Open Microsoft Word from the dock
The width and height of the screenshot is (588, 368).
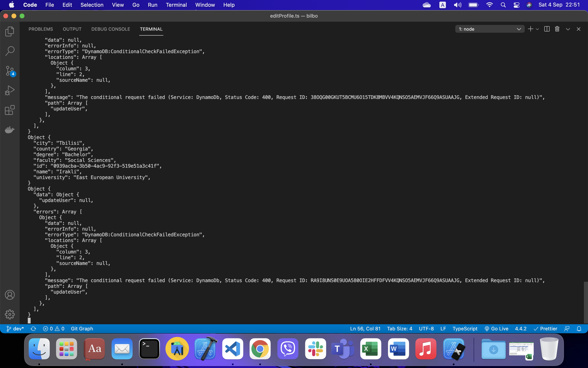point(399,349)
